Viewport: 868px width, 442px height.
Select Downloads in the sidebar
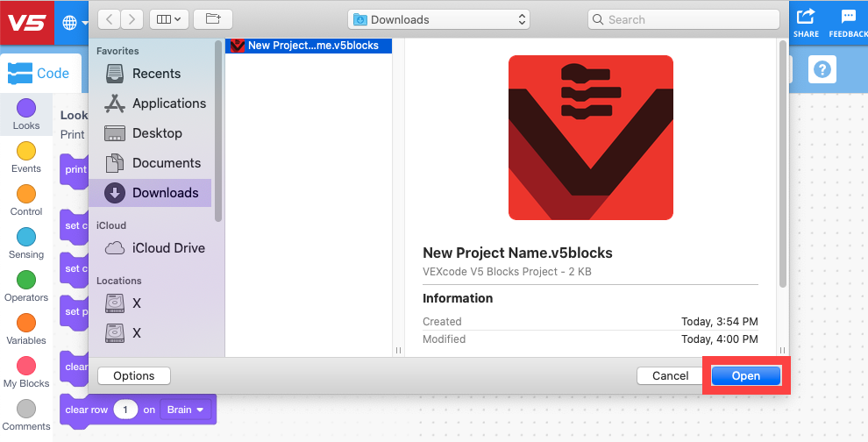tap(151, 193)
